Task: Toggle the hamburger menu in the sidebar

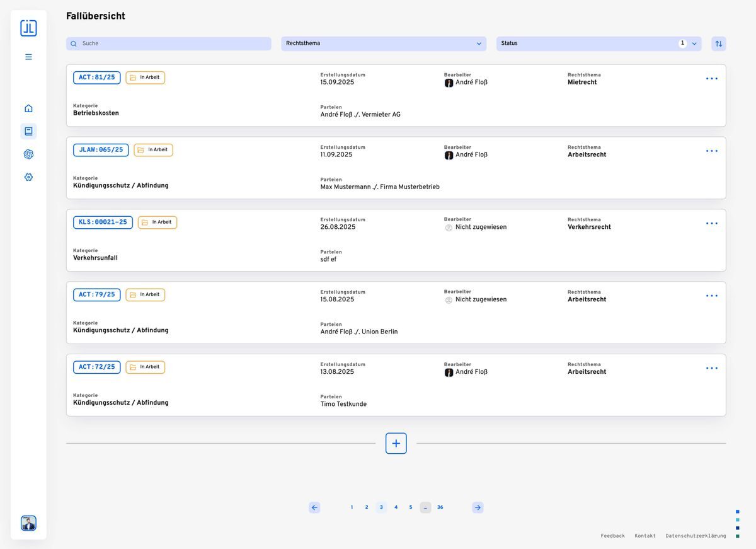Action: pyautogui.click(x=28, y=57)
